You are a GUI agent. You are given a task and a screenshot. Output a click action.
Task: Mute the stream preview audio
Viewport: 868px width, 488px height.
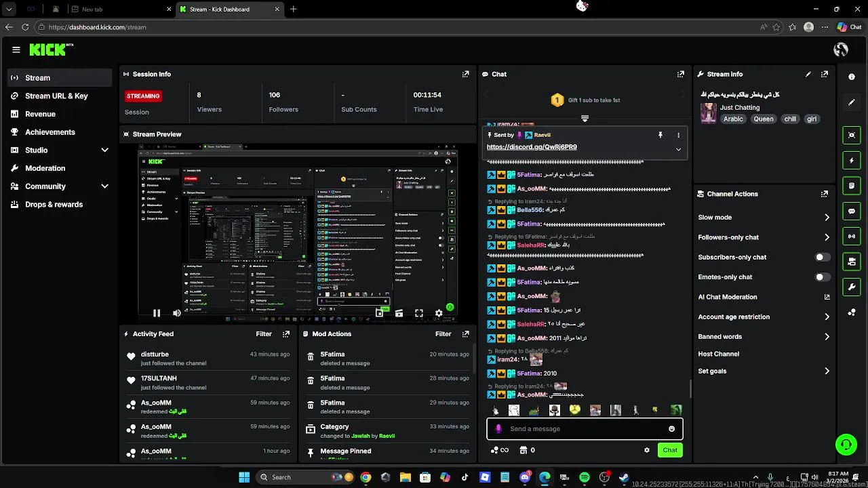(177, 313)
